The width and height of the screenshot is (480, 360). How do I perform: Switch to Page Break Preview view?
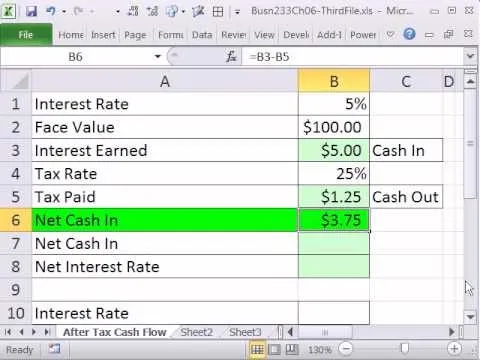(x=292, y=349)
